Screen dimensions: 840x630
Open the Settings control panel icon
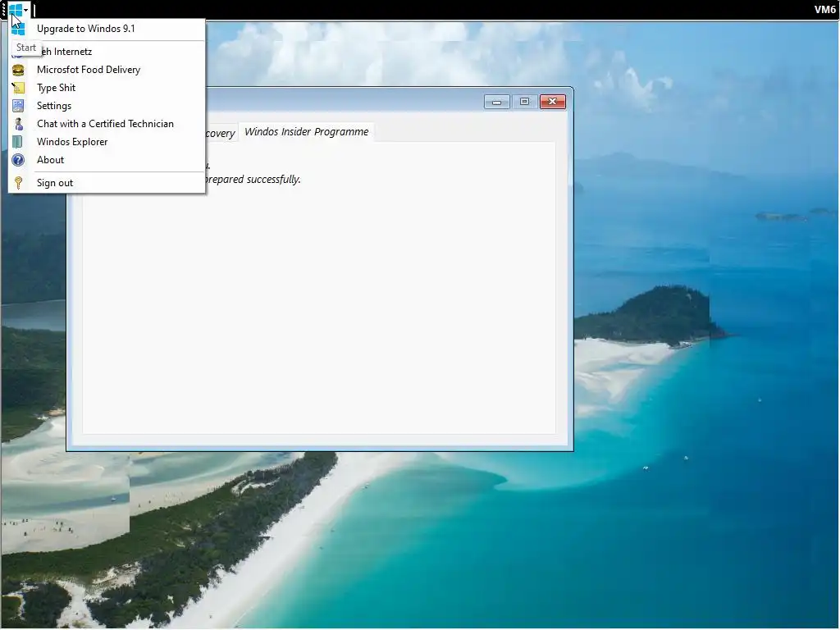(x=18, y=106)
